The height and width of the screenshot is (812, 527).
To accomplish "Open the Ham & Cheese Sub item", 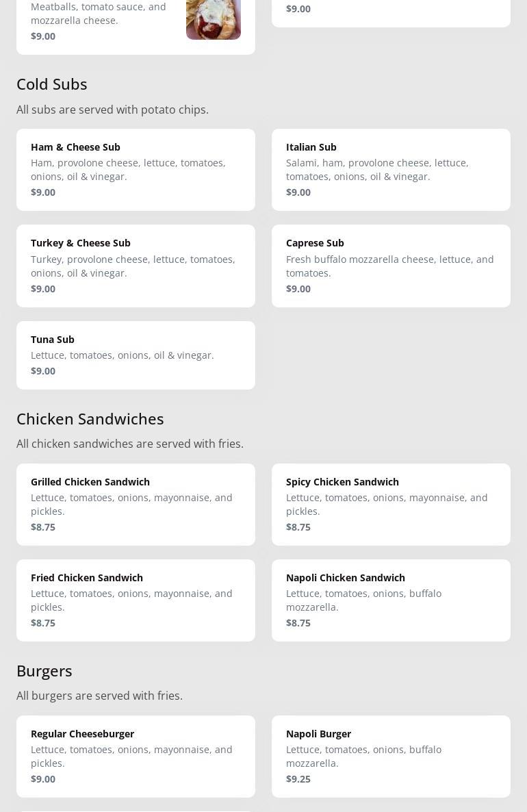I will click(x=136, y=169).
